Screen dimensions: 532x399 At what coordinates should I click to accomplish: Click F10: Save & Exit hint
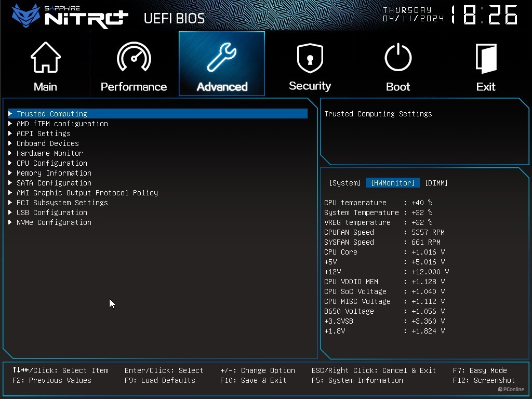(x=253, y=380)
